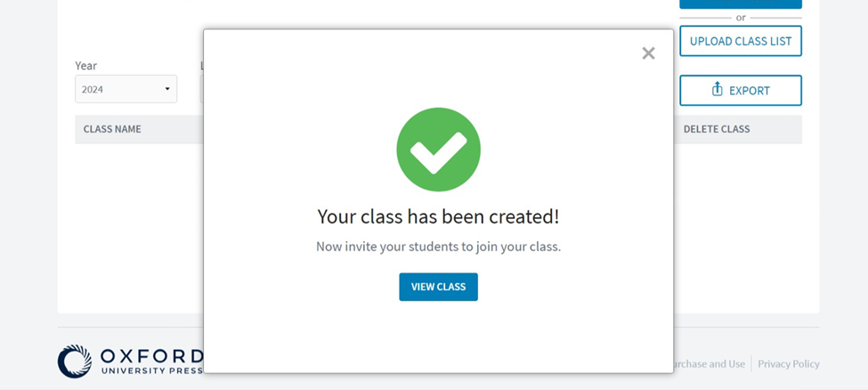This screenshot has height=390, width=868.
Task: Click the "Now invite your students" message text
Action: coord(438,247)
